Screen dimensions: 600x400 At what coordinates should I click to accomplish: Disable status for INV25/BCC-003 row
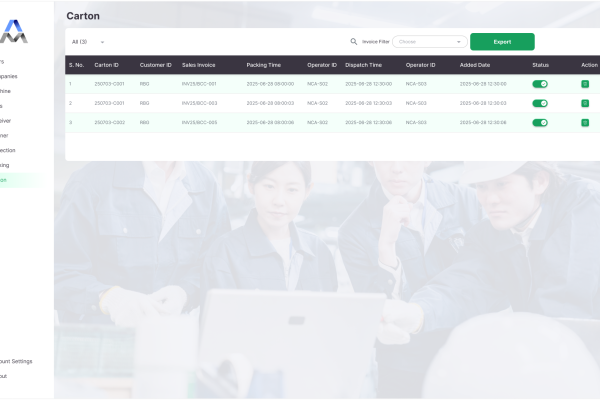coord(540,103)
